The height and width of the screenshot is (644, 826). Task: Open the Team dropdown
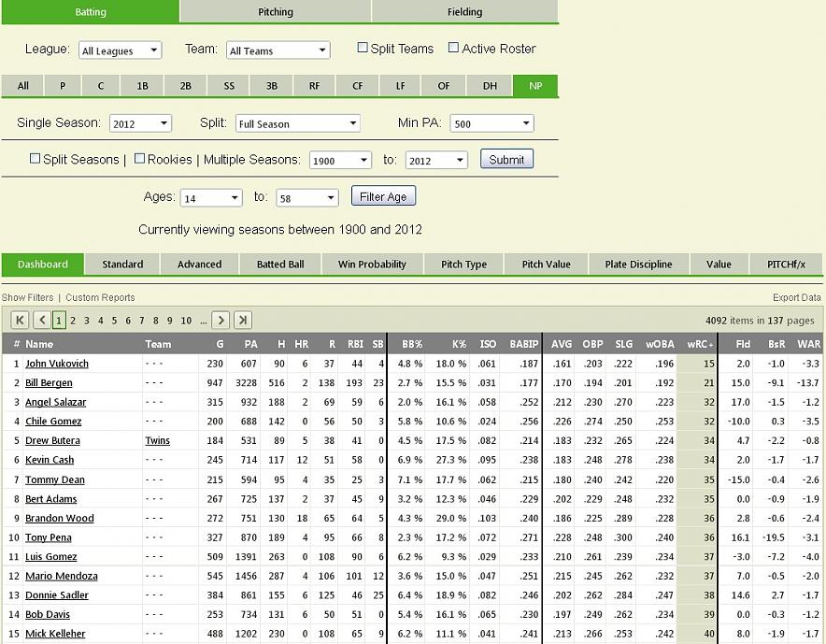click(x=278, y=50)
